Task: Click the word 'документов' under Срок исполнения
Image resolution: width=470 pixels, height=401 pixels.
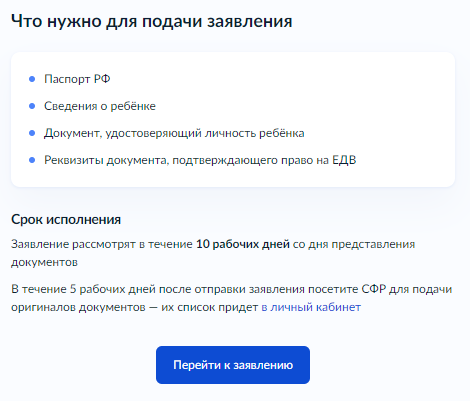Action: point(44,262)
